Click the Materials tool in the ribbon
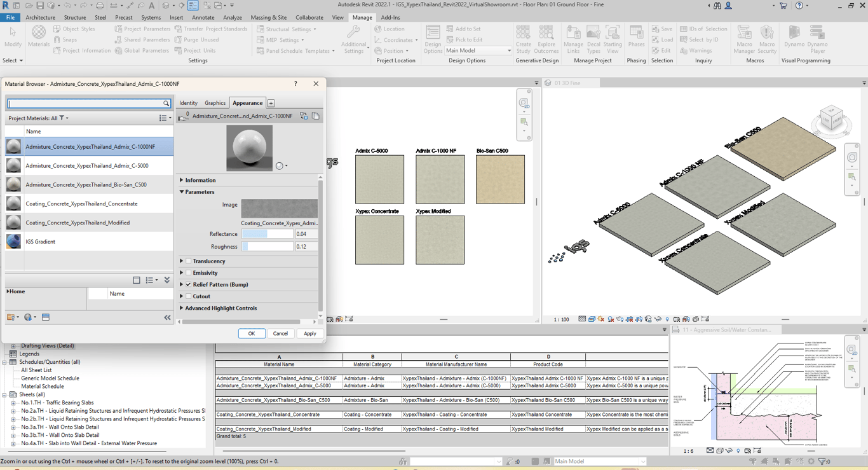Image resolution: width=868 pixels, height=470 pixels. pyautogui.click(x=38, y=36)
